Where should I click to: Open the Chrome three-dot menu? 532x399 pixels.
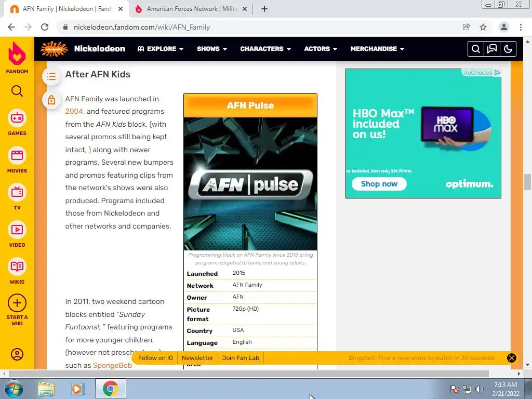point(521,27)
